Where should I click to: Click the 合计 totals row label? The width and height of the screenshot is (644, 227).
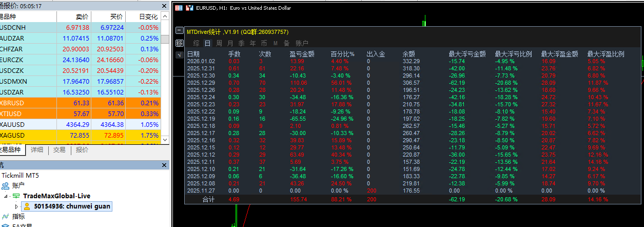pyautogui.click(x=208, y=199)
